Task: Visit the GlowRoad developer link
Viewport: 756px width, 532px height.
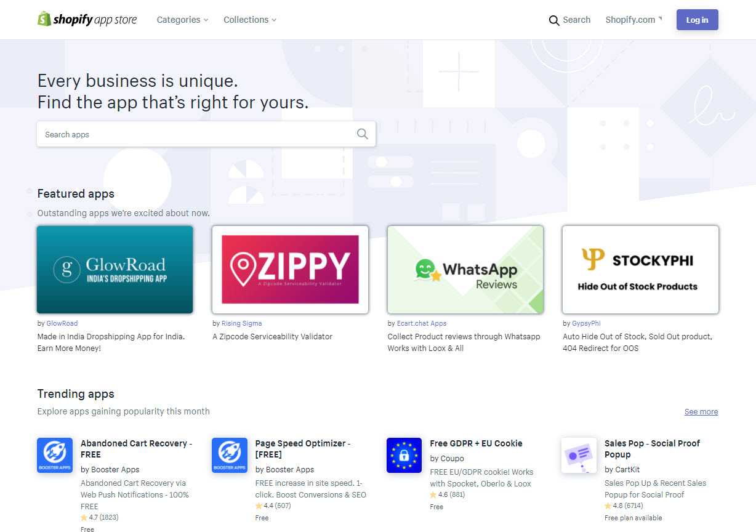Action: [62, 323]
